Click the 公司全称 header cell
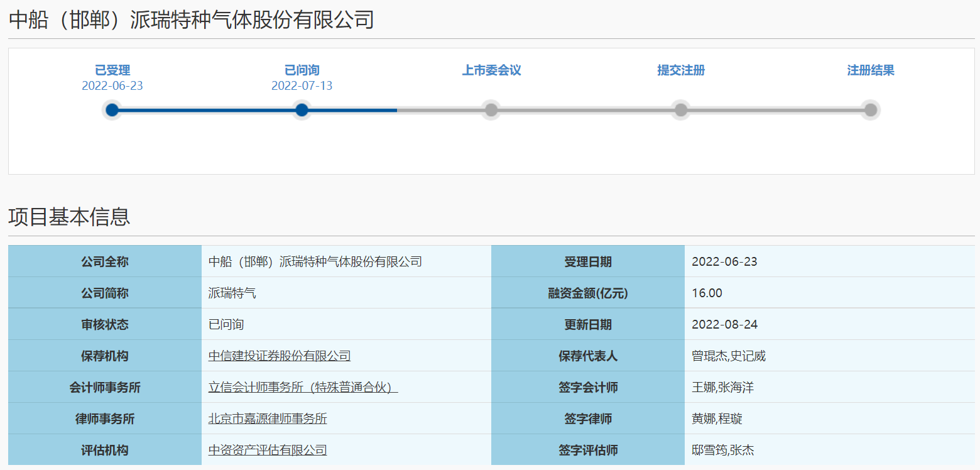The image size is (980, 470). [x=105, y=261]
